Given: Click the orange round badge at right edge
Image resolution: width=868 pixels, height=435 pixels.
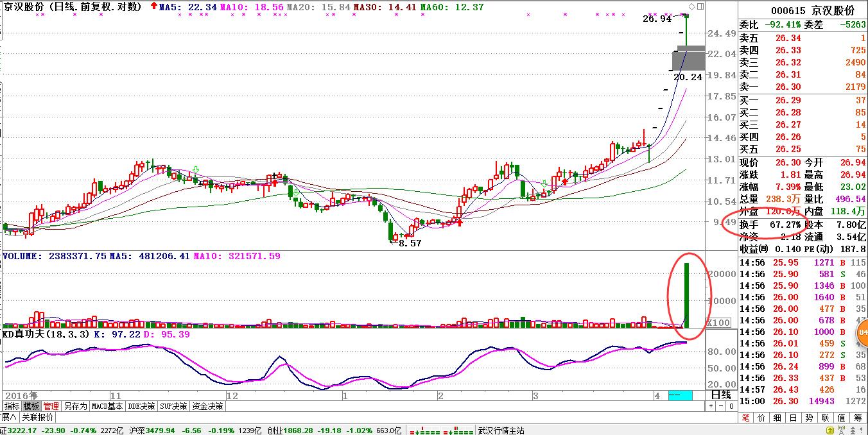Looking at the screenshot, I should [862, 332].
